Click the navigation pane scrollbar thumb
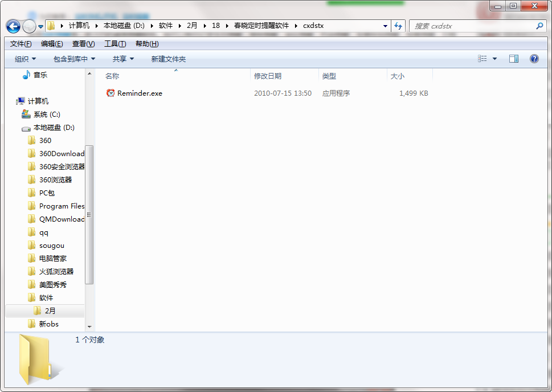Screen dimensions: 552x392 pyautogui.click(x=89, y=214)
